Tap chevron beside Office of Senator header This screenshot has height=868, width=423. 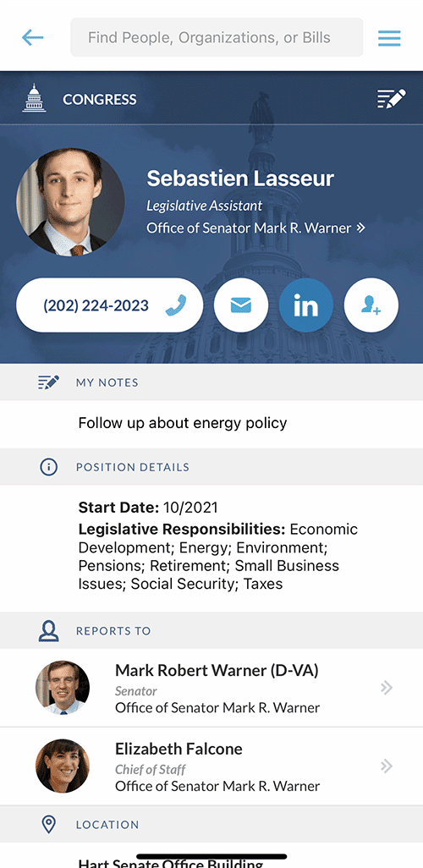(361, 228)
